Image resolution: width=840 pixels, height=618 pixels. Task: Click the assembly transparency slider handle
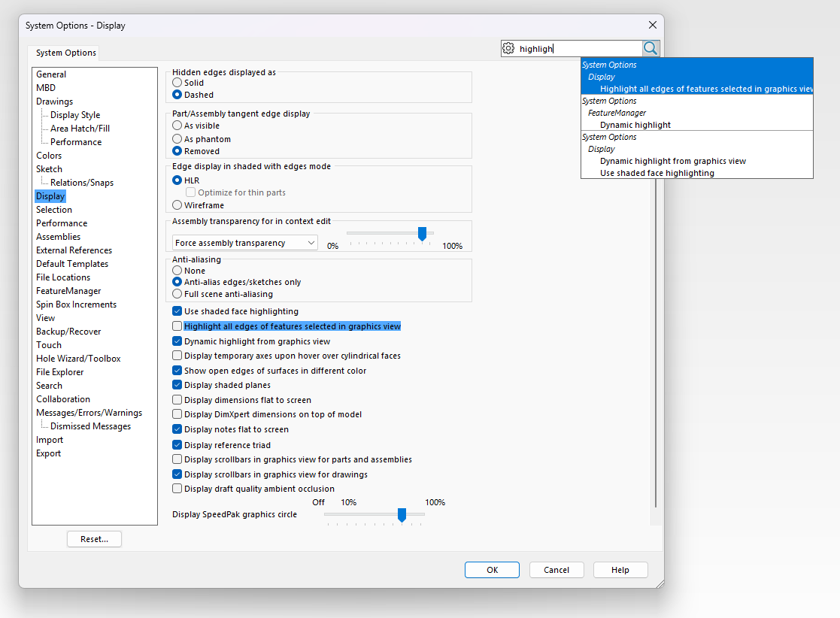pos(422,234)
